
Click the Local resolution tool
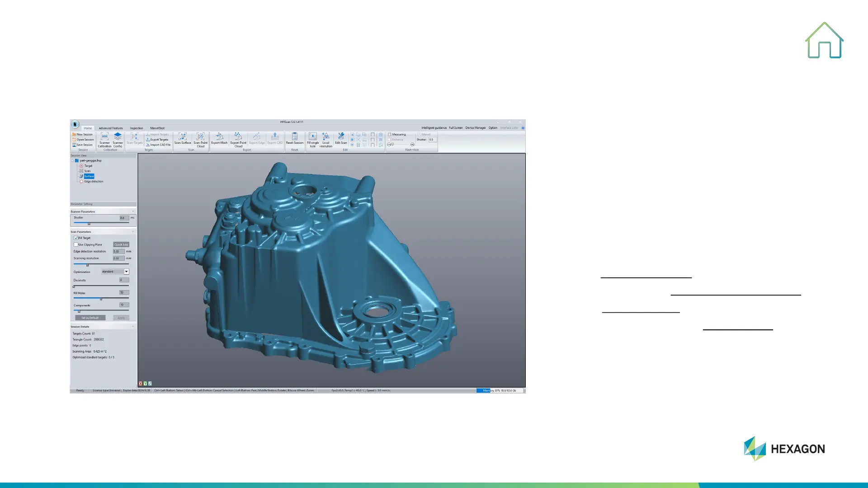(325, 137)
